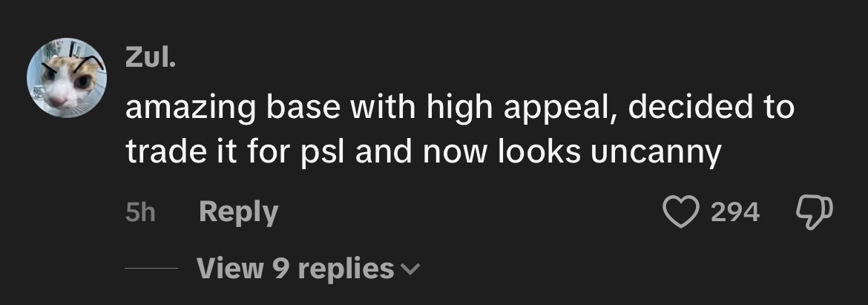Tap the angry-eyebrow cat avatar image
Viewport: 868px width, 305px height.
pos(67,77)
